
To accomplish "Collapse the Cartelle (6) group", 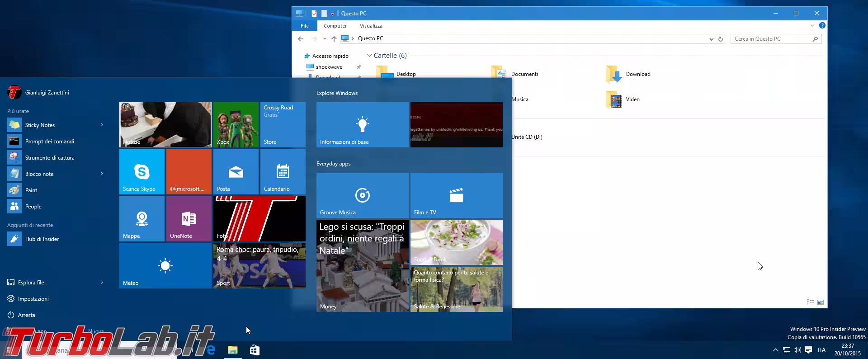I will point(369,56).
